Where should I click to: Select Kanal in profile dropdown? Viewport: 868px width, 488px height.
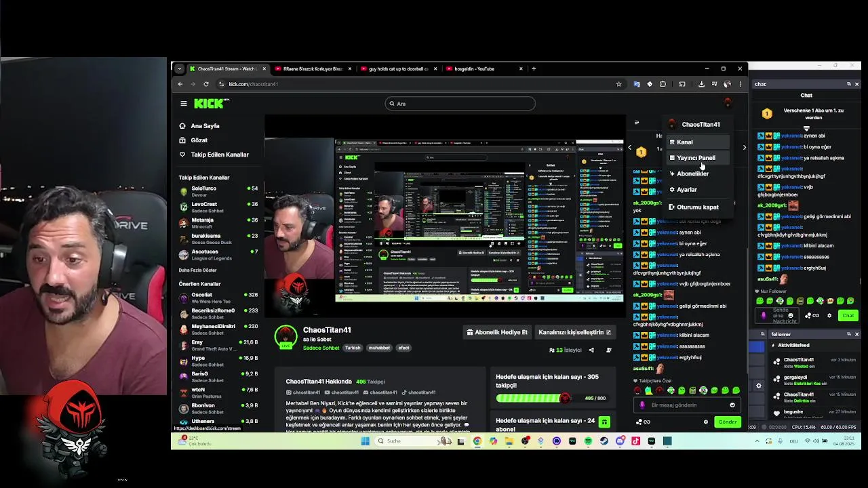pyautogui.click(x=698, y=142)
